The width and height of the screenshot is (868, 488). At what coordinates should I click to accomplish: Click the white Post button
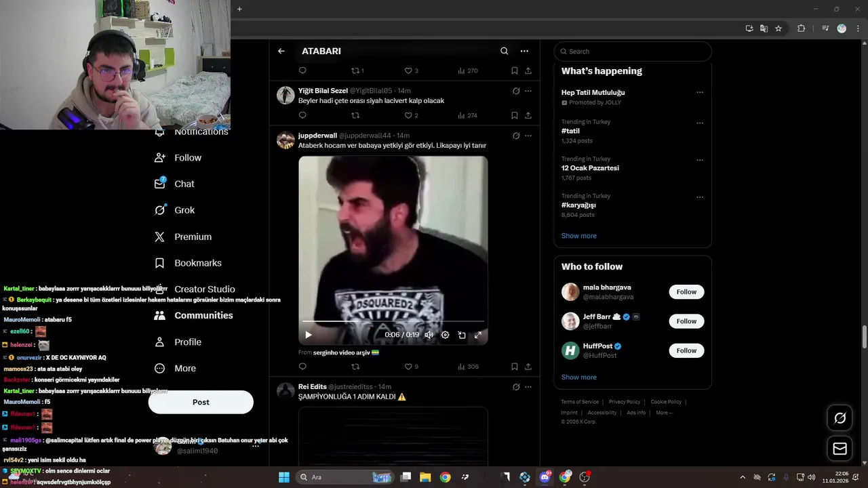click(201, 402)
